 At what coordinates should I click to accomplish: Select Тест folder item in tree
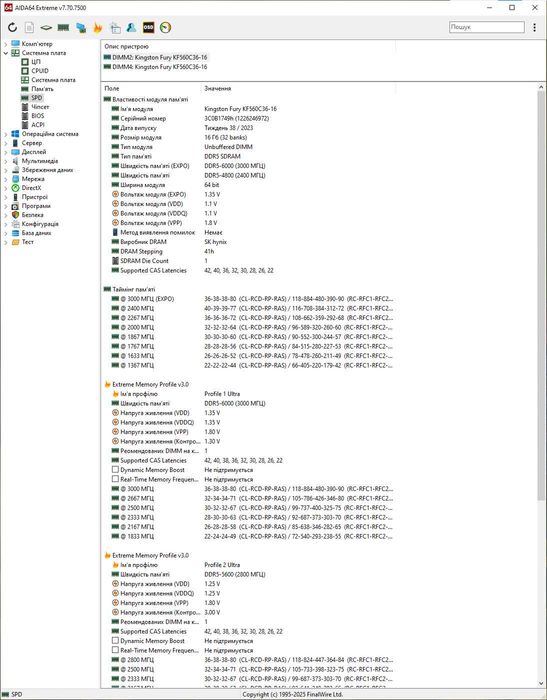[28, 242]
